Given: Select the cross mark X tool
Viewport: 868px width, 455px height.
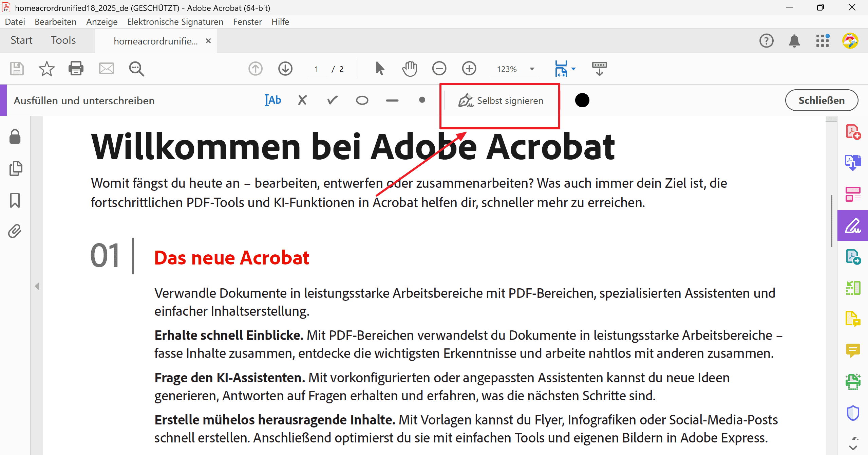Looking at the screenshot, I should point(302,100).
